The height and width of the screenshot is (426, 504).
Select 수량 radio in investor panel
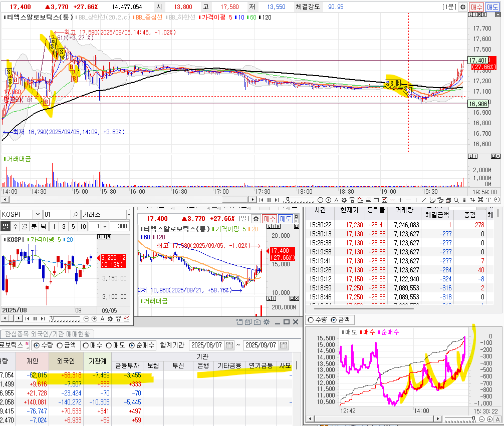pyautogui.click(x=37, y=346)
